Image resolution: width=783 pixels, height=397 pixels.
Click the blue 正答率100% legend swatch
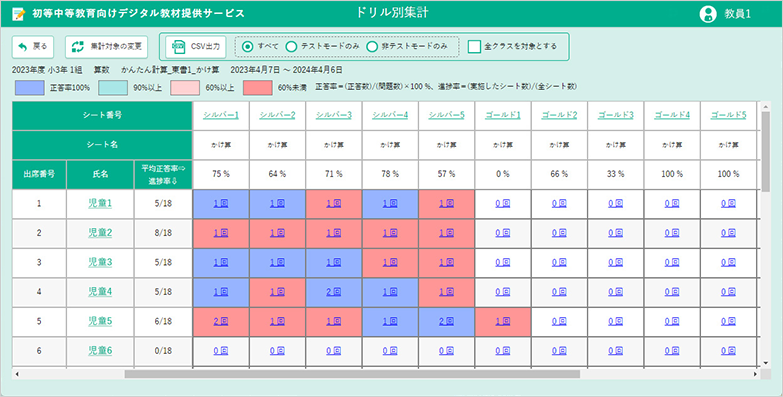click(29, 87)
